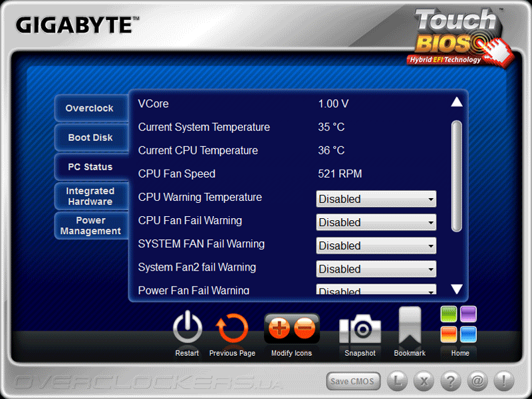
Task: Click the scroll up arrow
Action: [x=457, y=102]
